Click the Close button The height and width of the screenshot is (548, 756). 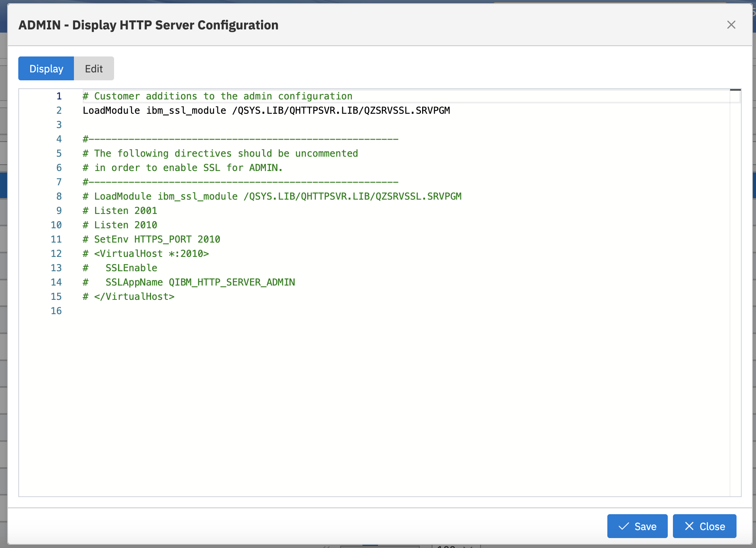pos(704,526)
